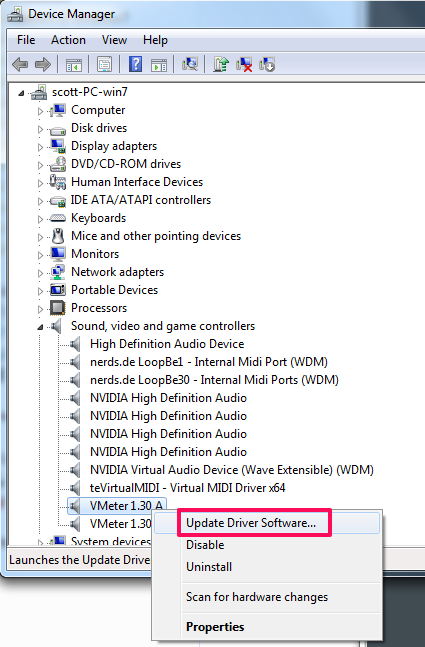The width and height of the screenshot is (425, 647).
Task: Click the Forward arrow toolbar button
Action: tap(42, 64)
